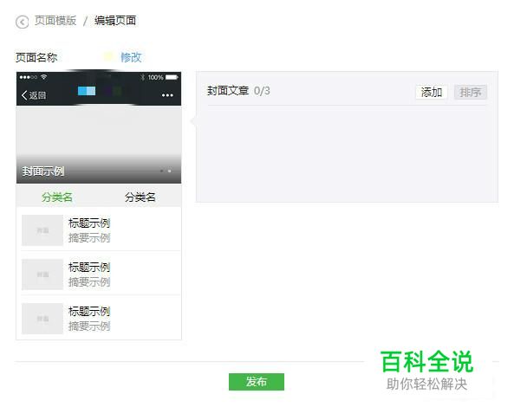Click the third 标题示例 article thumbnail
The width and height of the screenshot is (514, 420).
pos(42,319)
